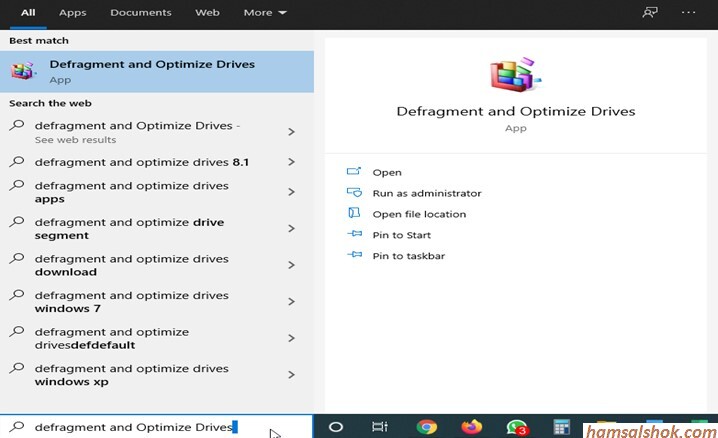This screenshot has height=438, width=718.
Task: Open the Defragment and Optimize Drives best match
Action: (x=157, y=71)
